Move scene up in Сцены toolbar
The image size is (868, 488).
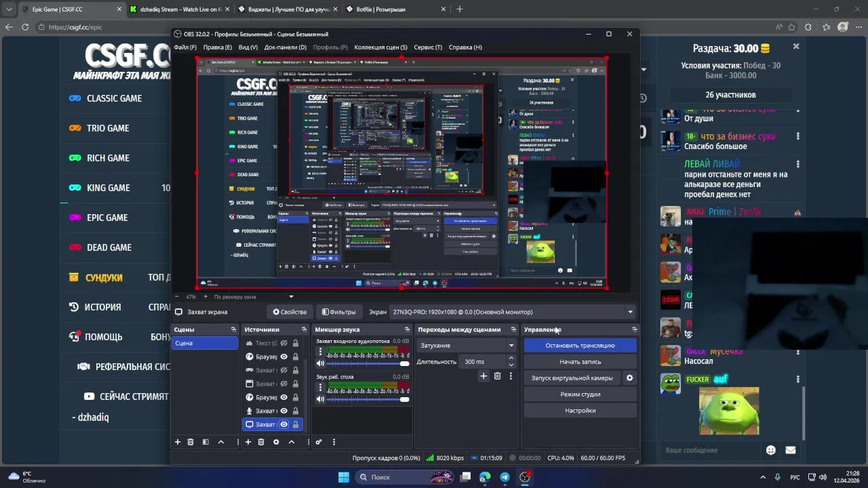[x=220, y=442]
